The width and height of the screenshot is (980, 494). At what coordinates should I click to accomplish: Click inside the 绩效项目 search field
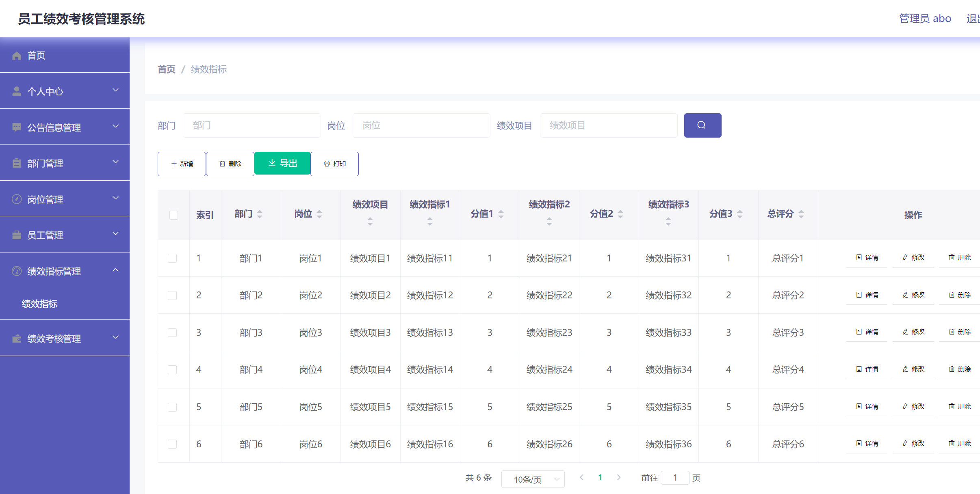click(x=608, y=125)
